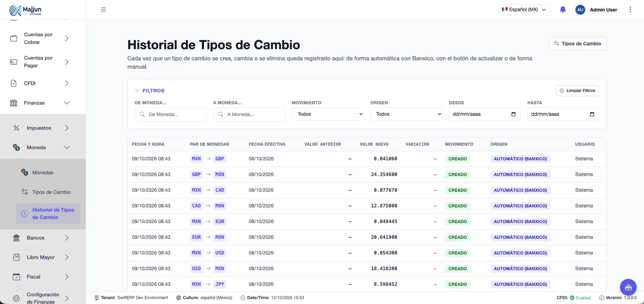
Task: Click the CFDI document icon
Action: pyautogui.click(x=14, y=83)
